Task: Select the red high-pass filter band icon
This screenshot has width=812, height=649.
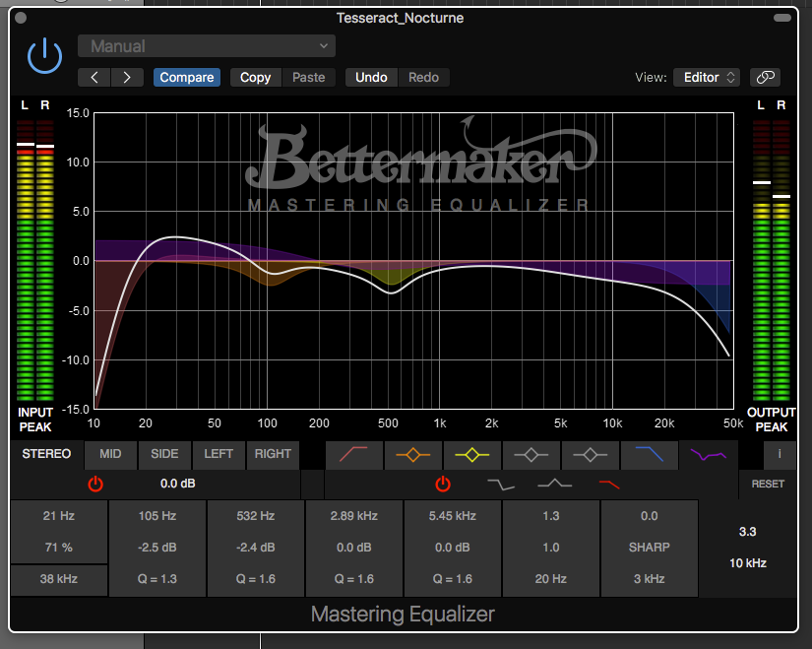Action: point(354,454)
